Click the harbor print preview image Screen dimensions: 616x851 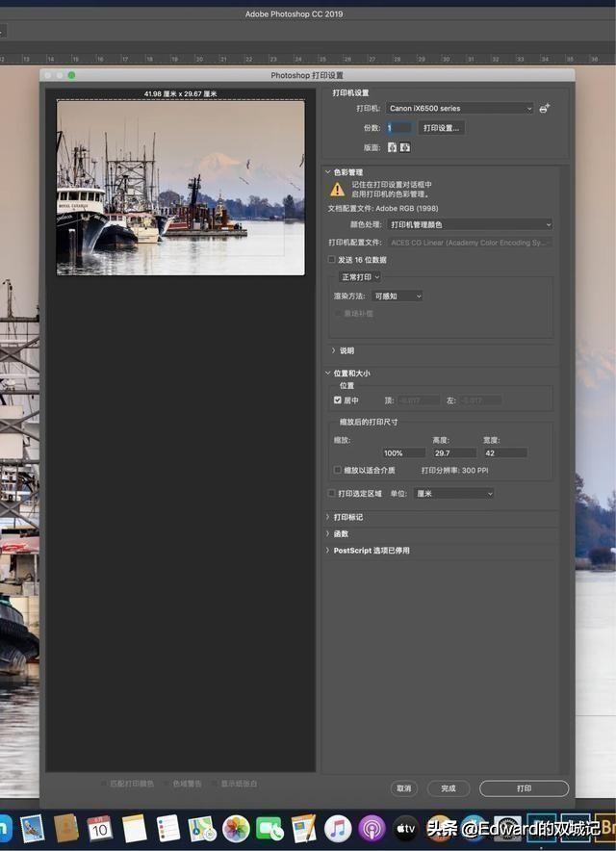181,188
